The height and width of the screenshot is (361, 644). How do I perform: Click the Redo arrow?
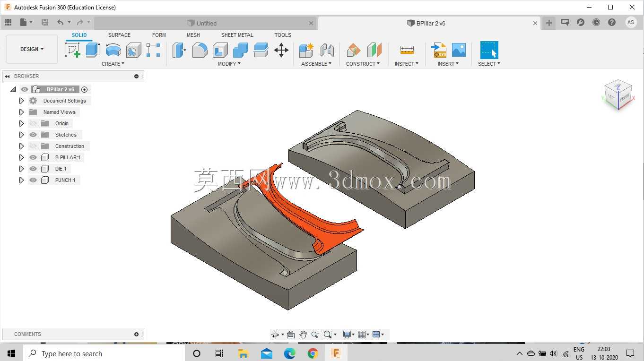tap(80, 22)
